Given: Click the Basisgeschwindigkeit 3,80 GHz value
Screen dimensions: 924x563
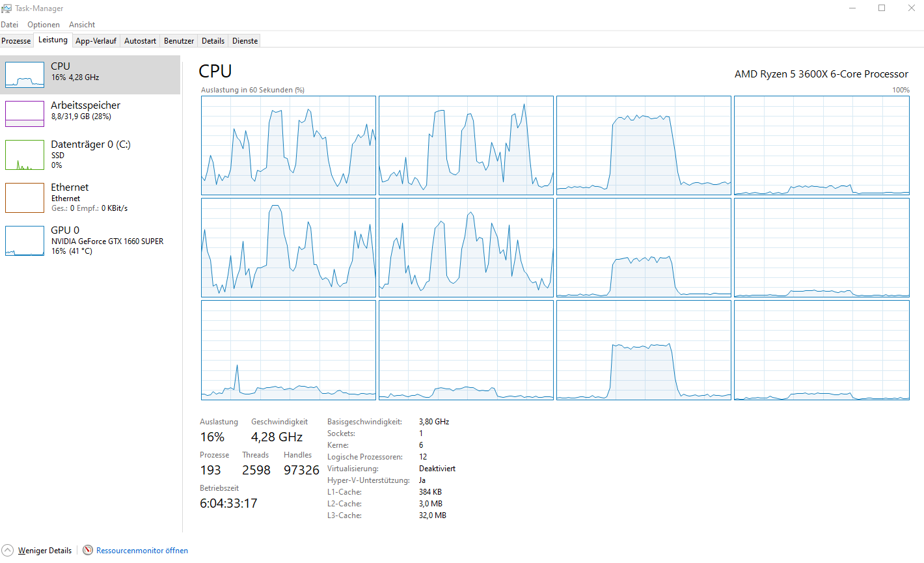Looking at the screenshot, I should 434,422.
